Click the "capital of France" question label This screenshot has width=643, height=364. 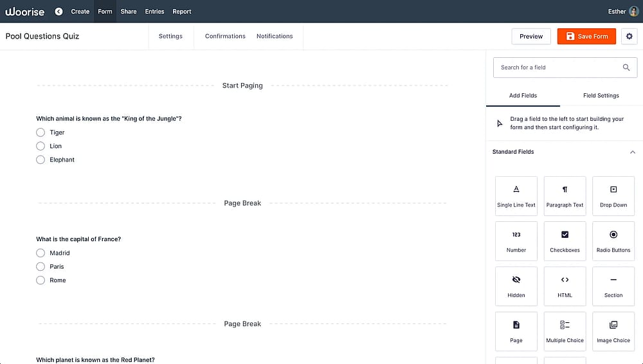click(x=78, y=239)
